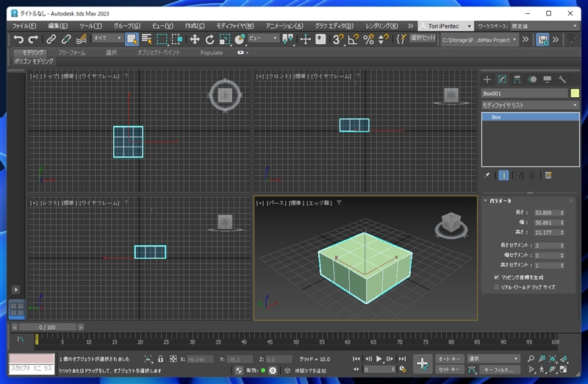Click the front viewport ViewCube 前 face
Screen dimensions: 588x384
[451, 95]
